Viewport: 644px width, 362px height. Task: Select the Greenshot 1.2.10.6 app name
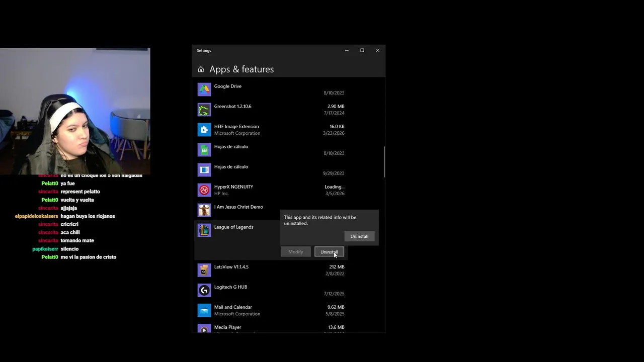pyautogui.click(x=233, y=106)
